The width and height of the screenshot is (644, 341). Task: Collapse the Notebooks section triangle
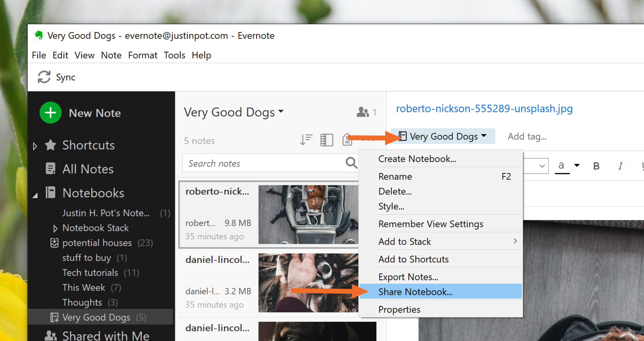tap(35, 195)
